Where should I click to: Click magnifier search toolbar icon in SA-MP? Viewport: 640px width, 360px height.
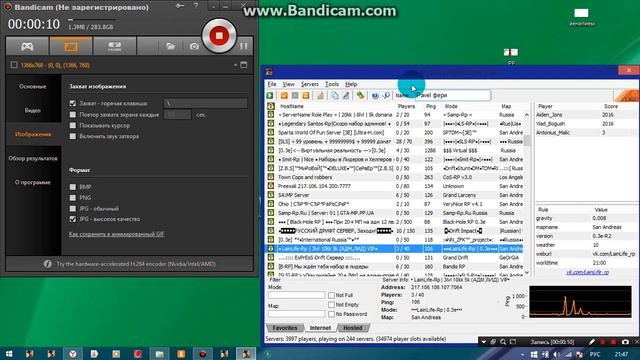point(386,96)
